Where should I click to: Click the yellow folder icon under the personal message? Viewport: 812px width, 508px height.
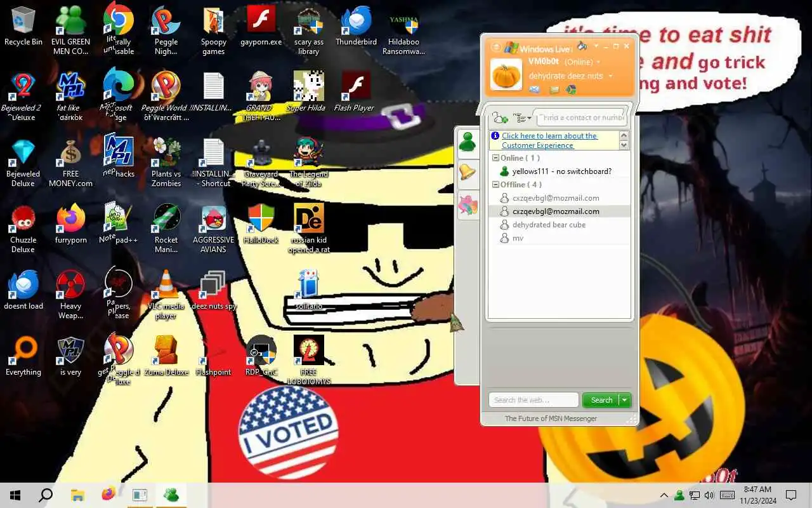pos(554,90)
